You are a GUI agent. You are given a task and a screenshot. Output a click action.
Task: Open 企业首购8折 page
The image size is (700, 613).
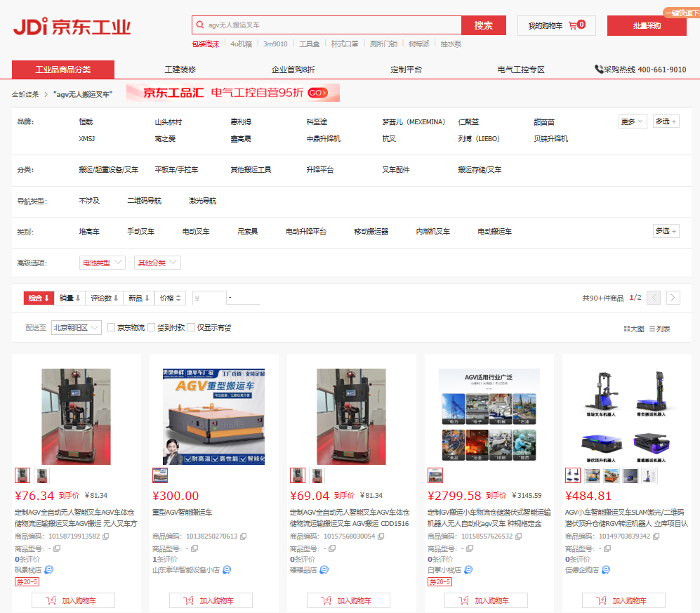coord(293,70)
